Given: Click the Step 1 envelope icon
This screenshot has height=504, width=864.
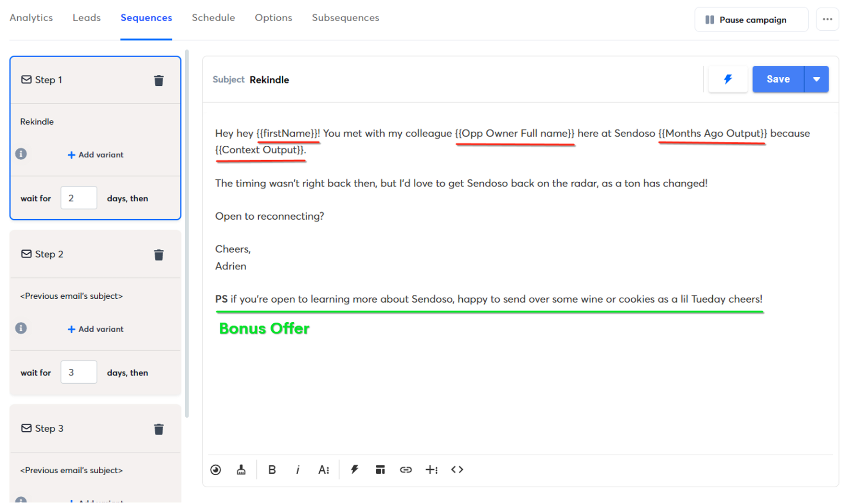Looking at the screenshot, I should pyautogui.click(x=26, y=80).
